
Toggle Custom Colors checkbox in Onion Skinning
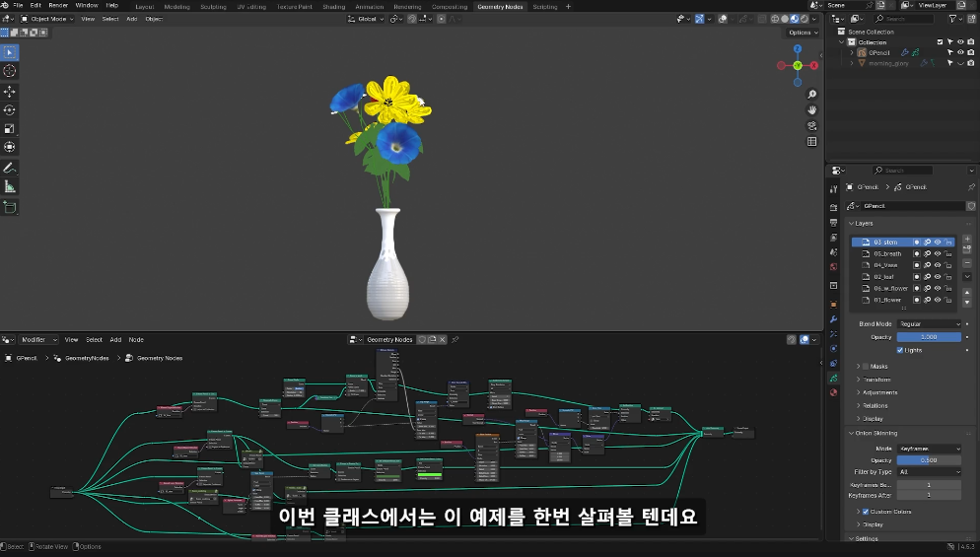[866, 512]
